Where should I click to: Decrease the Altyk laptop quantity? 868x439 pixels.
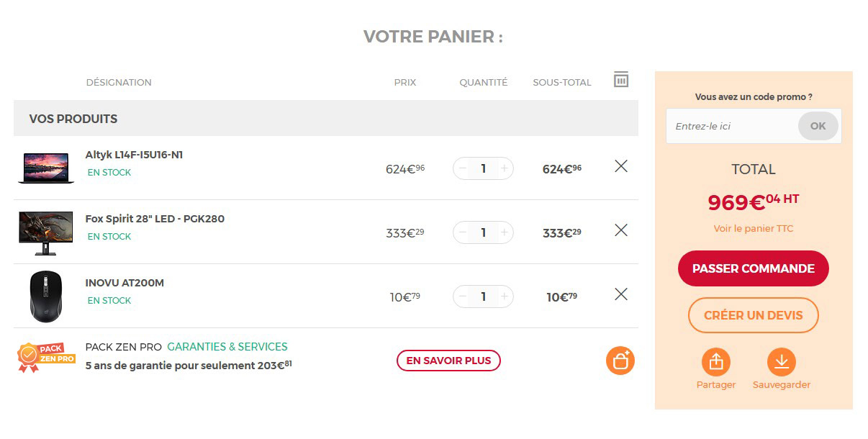[463, 168]
